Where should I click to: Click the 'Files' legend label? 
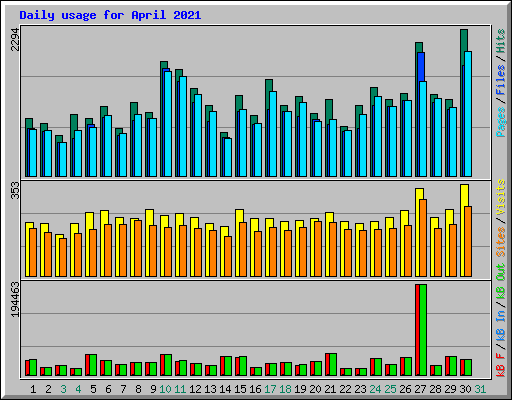click(501, 80)
